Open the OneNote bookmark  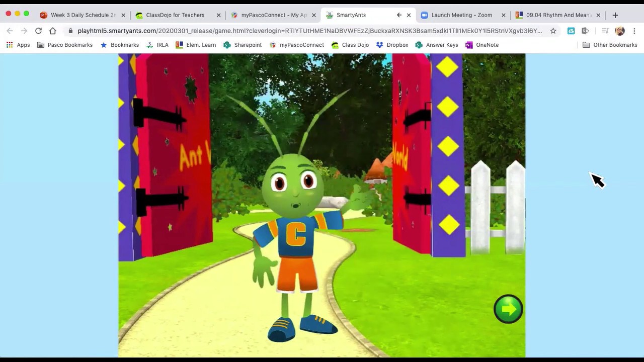[482, 45]
